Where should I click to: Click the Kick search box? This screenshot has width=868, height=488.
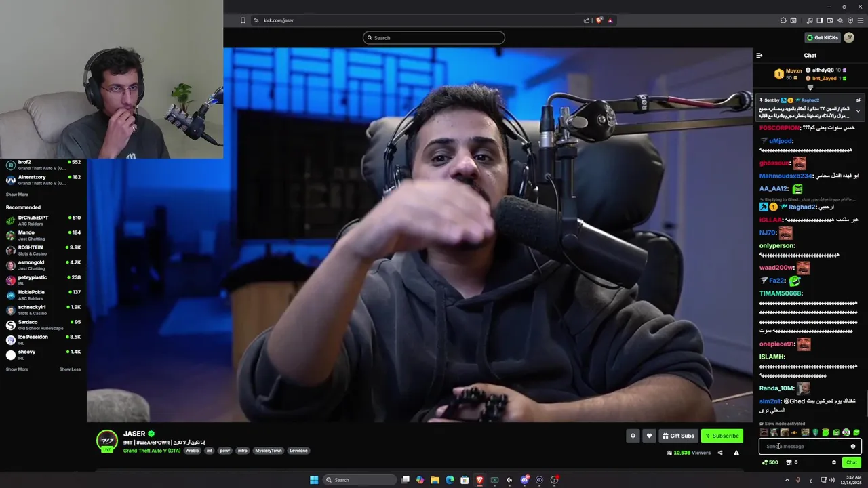coord(434,38)
